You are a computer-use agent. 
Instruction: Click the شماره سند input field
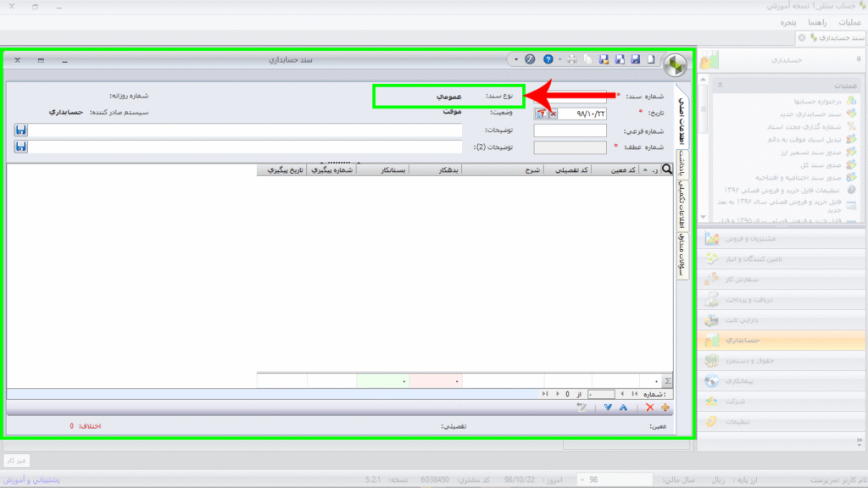(570, 97)
